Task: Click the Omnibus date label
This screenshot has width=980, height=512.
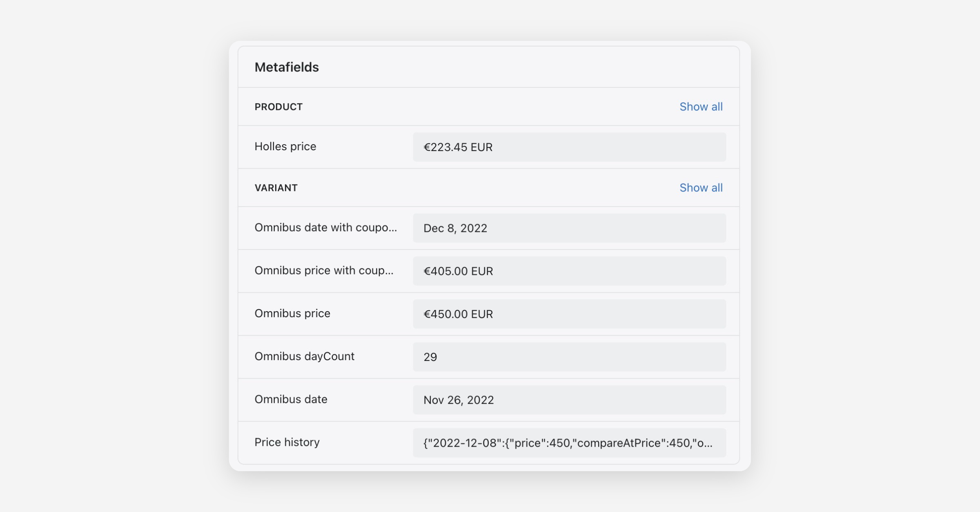Action: (x=291, y=399)
